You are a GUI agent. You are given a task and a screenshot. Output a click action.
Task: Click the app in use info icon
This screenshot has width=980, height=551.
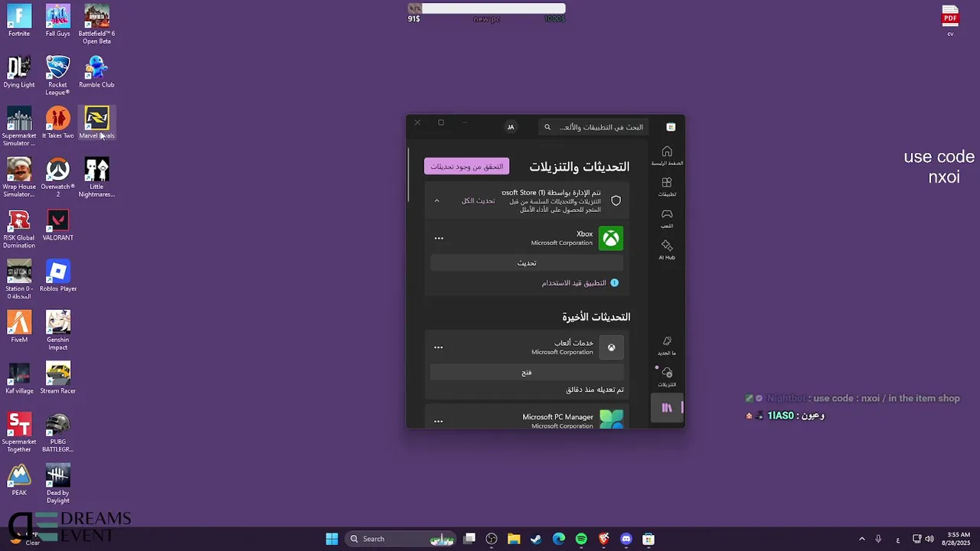click(x=614, y=282)
